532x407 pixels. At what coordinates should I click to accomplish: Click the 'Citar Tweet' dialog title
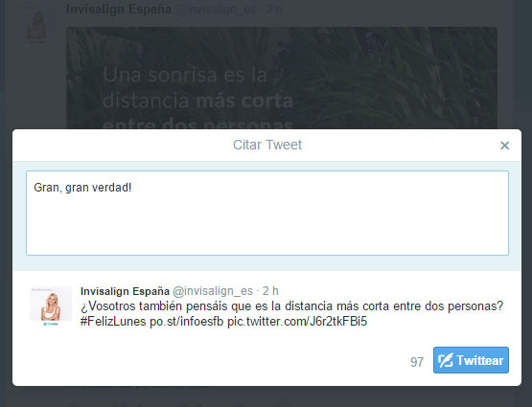point(267,145)
